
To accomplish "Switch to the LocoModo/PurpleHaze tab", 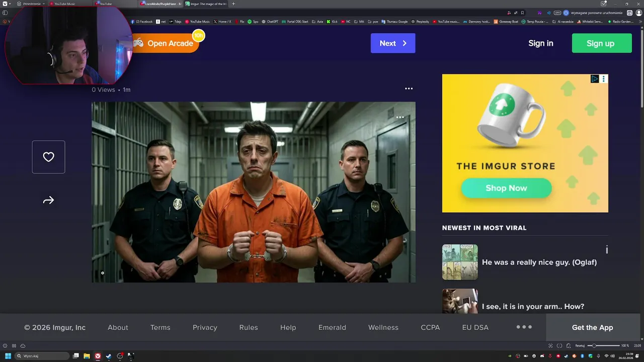I will click(161, 4).
